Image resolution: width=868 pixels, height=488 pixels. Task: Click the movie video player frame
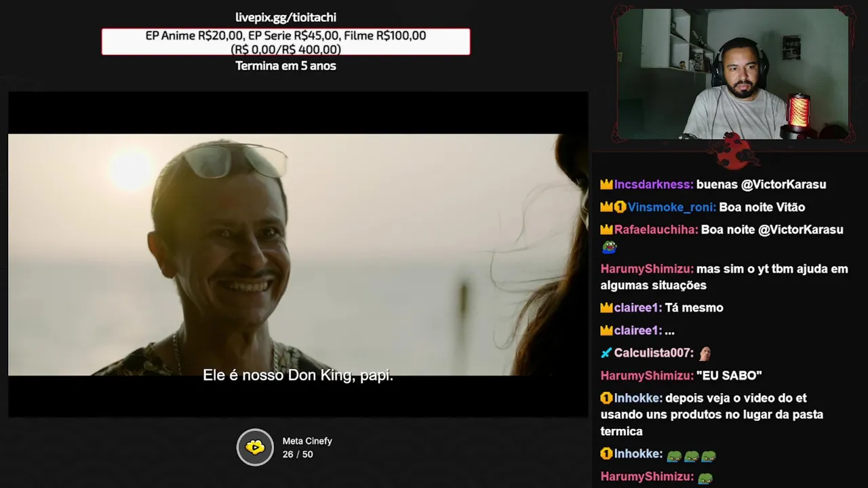point(298,255)
